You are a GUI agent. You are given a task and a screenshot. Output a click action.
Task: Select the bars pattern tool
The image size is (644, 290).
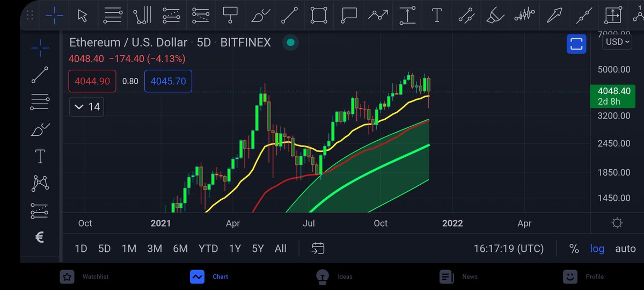[524, 15]
